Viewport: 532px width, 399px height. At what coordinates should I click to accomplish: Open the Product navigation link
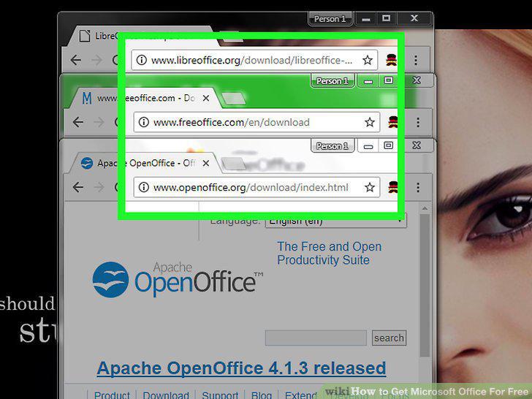pyautogui.click(x=112, y=395)
